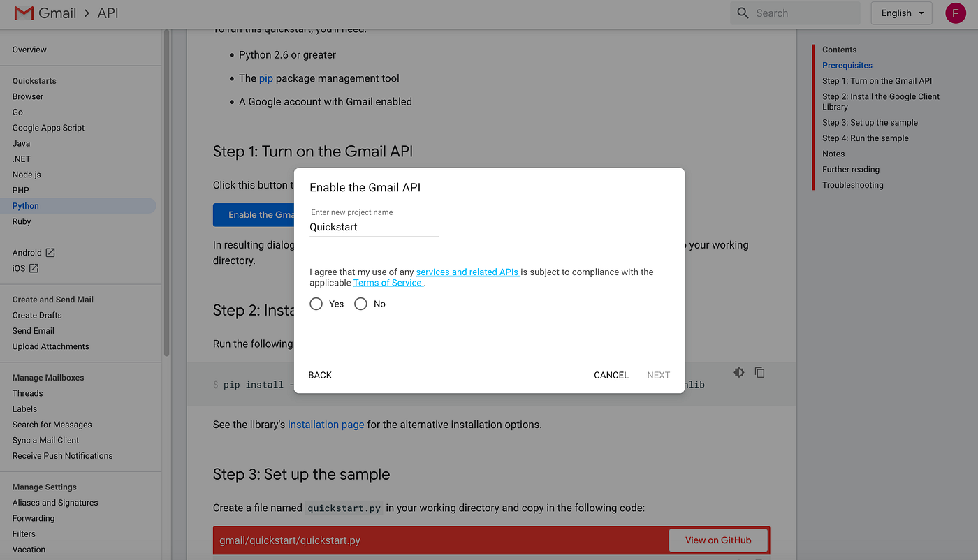Open Send Email in sidebar
This screenshot has height=560, width=978.
click(33, 331)
